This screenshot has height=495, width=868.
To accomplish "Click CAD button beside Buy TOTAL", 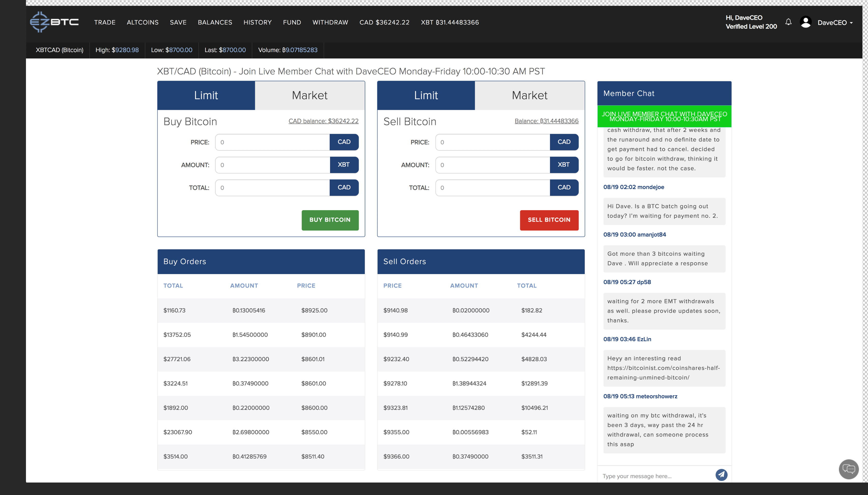I will click(x=344, y=188).
